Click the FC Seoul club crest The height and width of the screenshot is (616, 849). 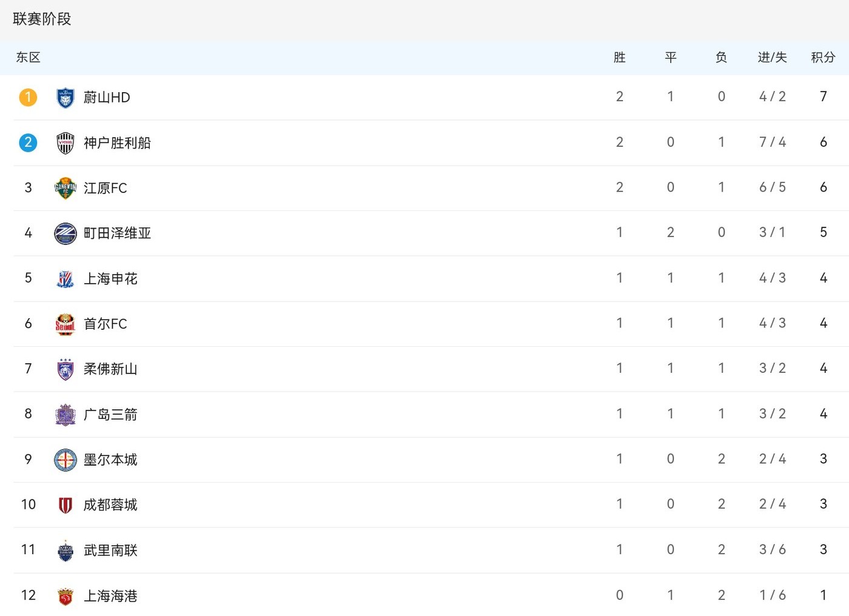65,324
